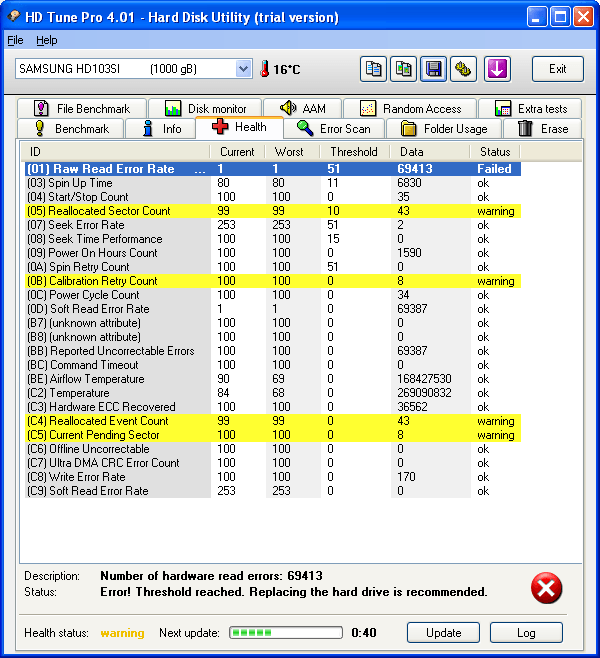Sort by Current column header
600x658 pixels.
(237, 151)
